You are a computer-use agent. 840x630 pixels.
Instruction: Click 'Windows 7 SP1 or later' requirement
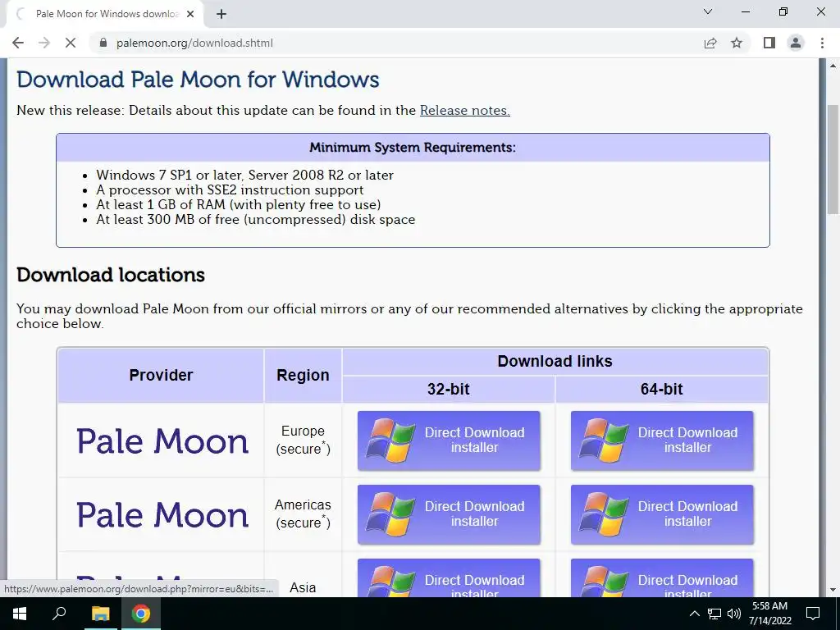tap(244, 176)
